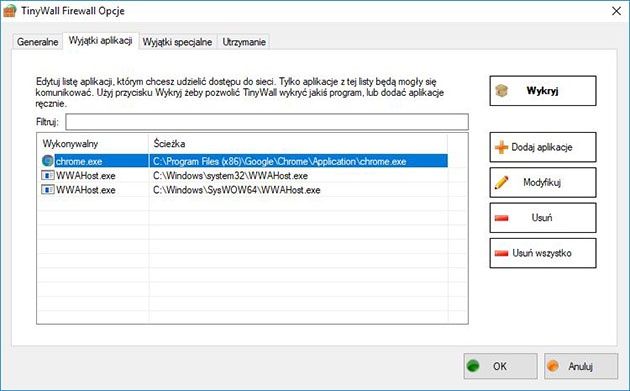Click the icon of system32 WWAHost.exe row
The image size is (630, 391).
click(x=47, y=176)
